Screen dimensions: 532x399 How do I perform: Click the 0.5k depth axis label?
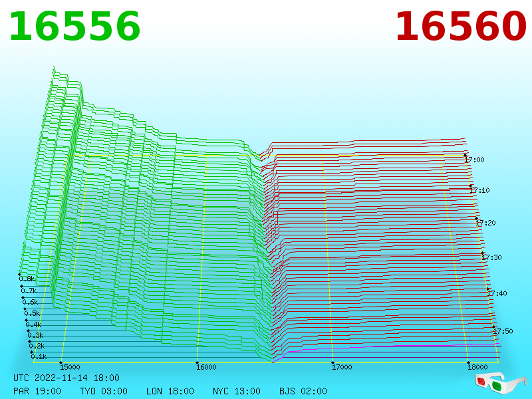(x=32, y=313)
